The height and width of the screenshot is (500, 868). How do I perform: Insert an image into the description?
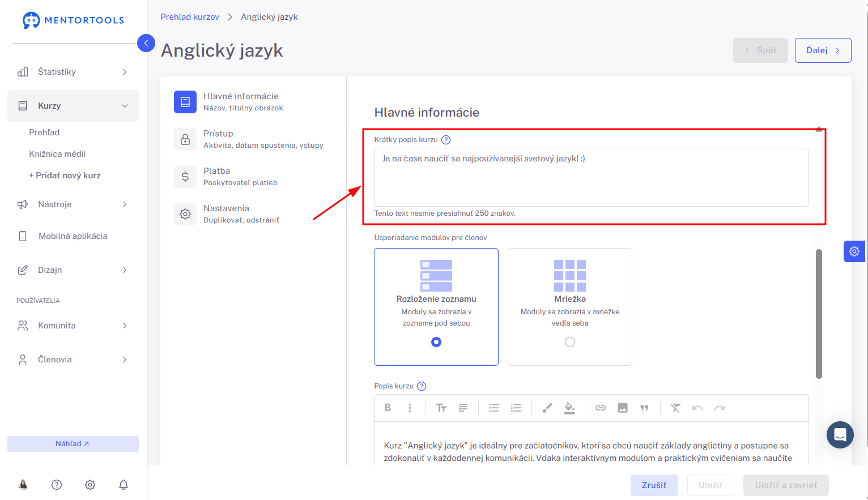623,408
